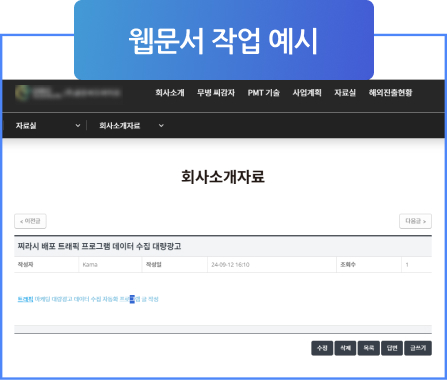Click the 웹문서 작업 예시 banner title

pyautogui.click(x=223, y=41)
